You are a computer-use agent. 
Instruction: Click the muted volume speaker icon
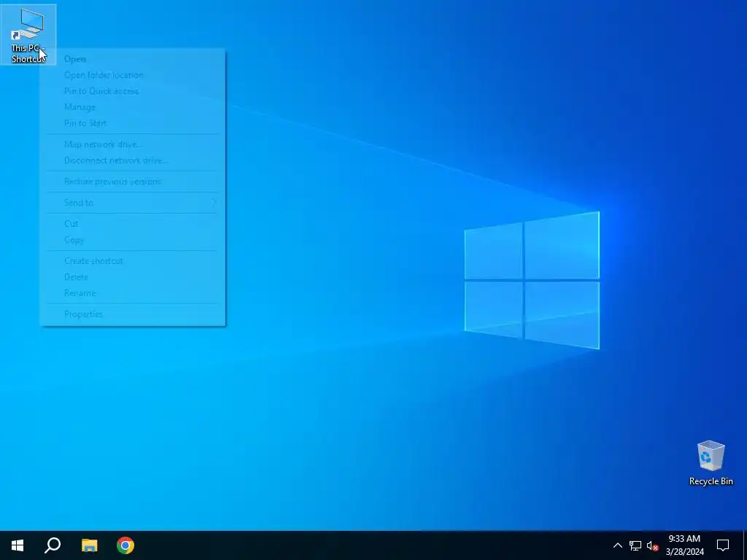point(652,545)
